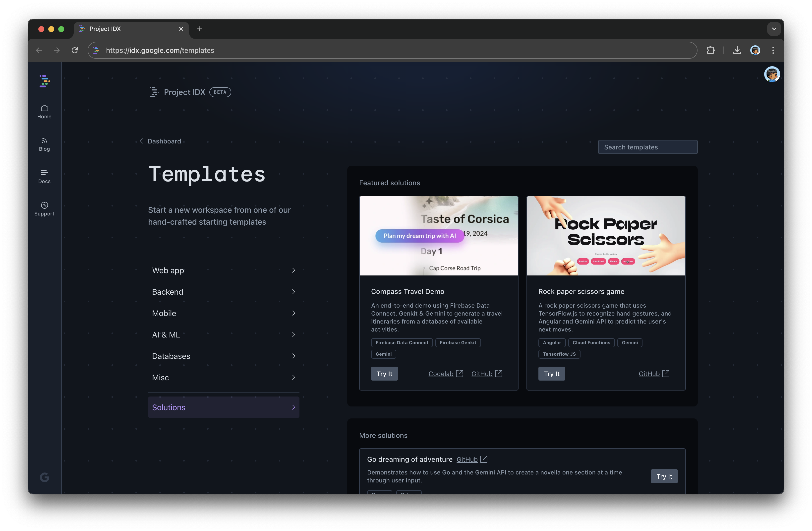Select the Solutions category in sidebar
The height and width of the screenshot is (531, 812).
223,407
